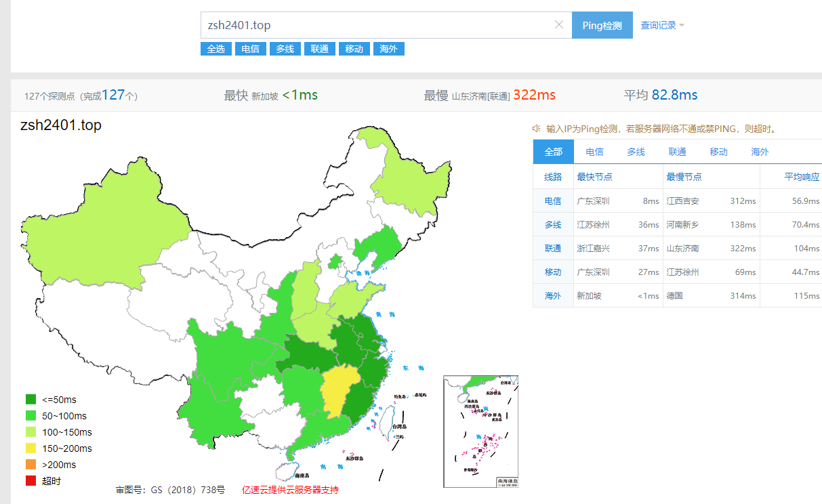This screenshot has width=822, height=504.
Task: Click the South China Sea inset map
Action: click(480, 431)
